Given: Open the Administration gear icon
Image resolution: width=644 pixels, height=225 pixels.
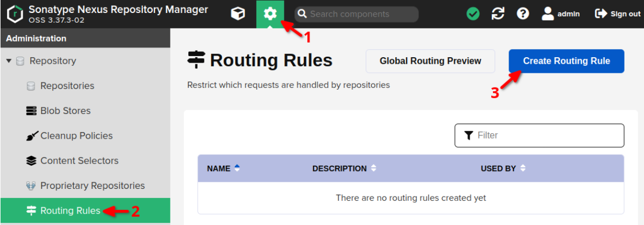Looking at the screenshot, I should [270, 14].
